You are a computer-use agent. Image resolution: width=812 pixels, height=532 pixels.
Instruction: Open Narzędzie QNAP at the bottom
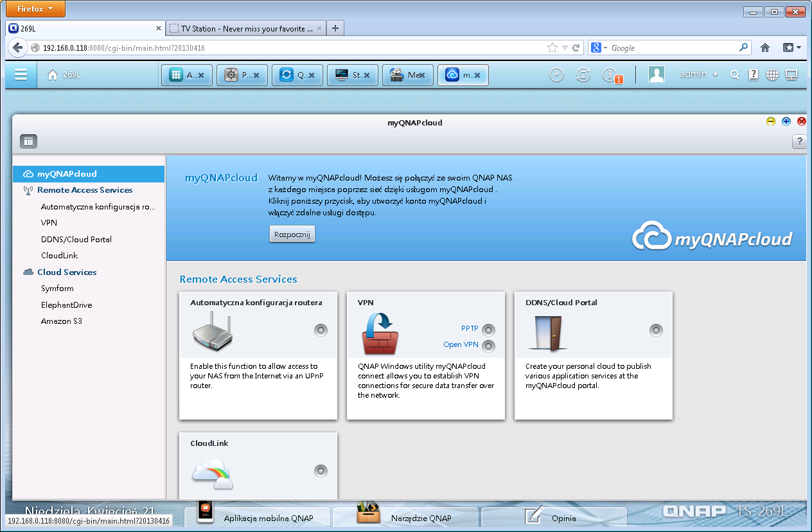click(405, 518)
